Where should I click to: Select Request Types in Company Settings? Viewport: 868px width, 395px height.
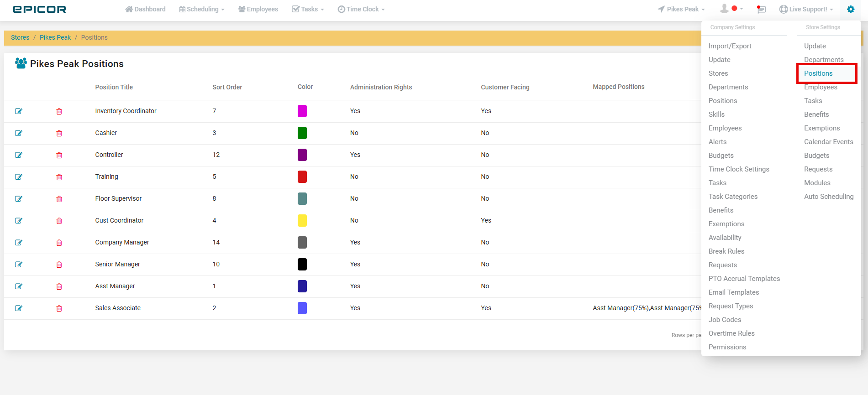pos(731,306)
